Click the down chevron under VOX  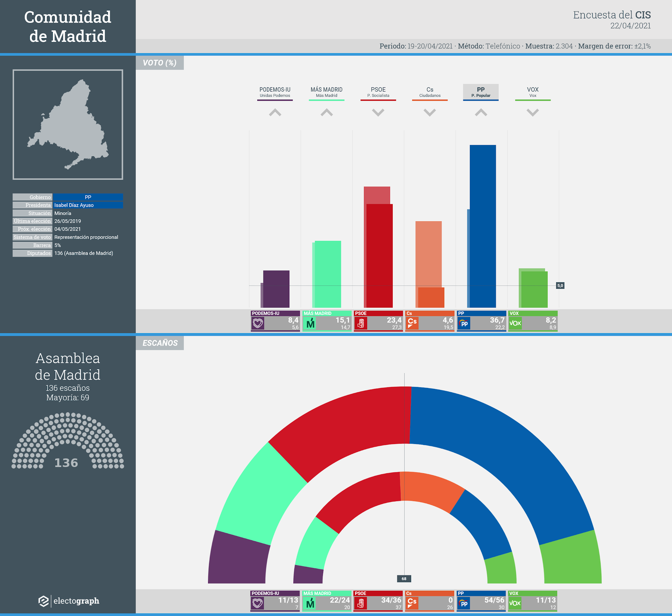[x=533, y=113]
